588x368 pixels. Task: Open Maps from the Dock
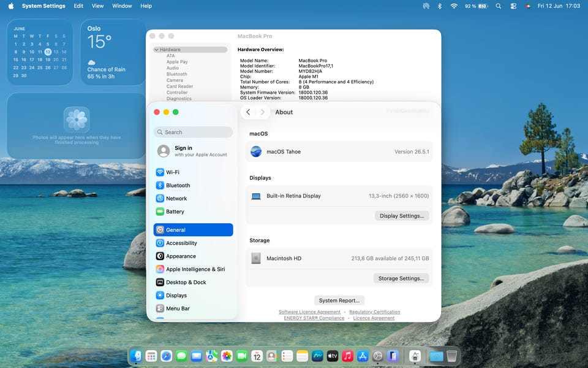pyautogui.click(x=211, y=356)
